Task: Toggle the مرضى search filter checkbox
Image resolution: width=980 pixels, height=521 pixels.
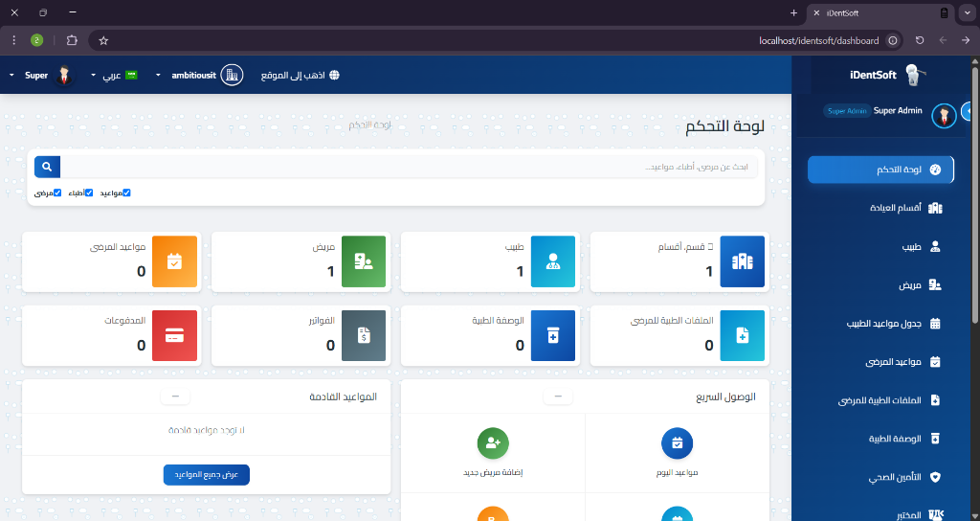Action: pyautogui.click(x=57, y=193)
